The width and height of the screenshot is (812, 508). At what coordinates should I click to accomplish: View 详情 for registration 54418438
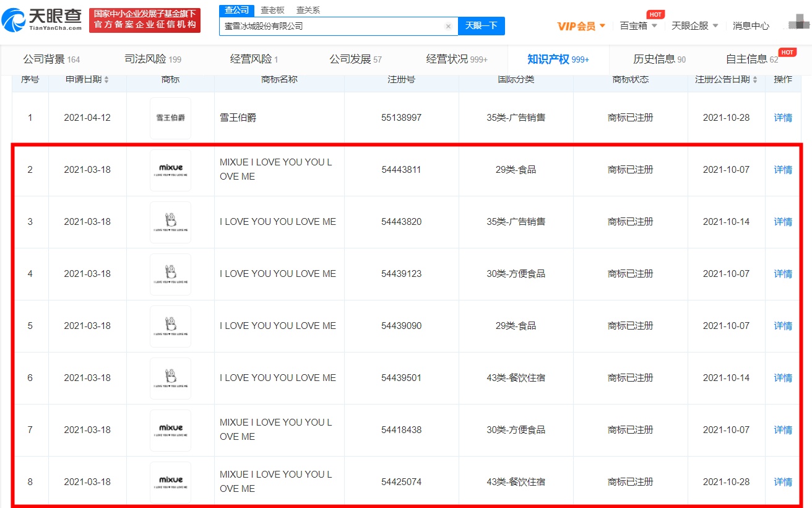(783, 430)
